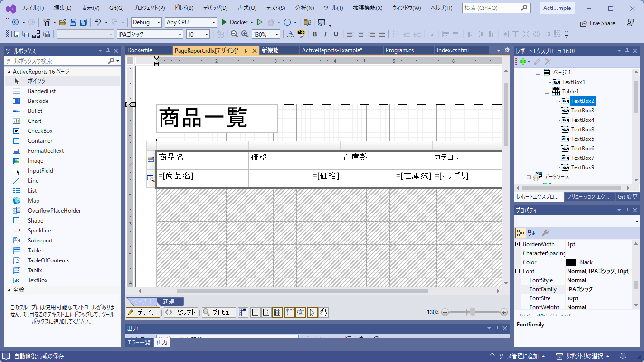Click the Visual Studio search box
This screenshot has width=644, height=362.
[x=496, y=8]
